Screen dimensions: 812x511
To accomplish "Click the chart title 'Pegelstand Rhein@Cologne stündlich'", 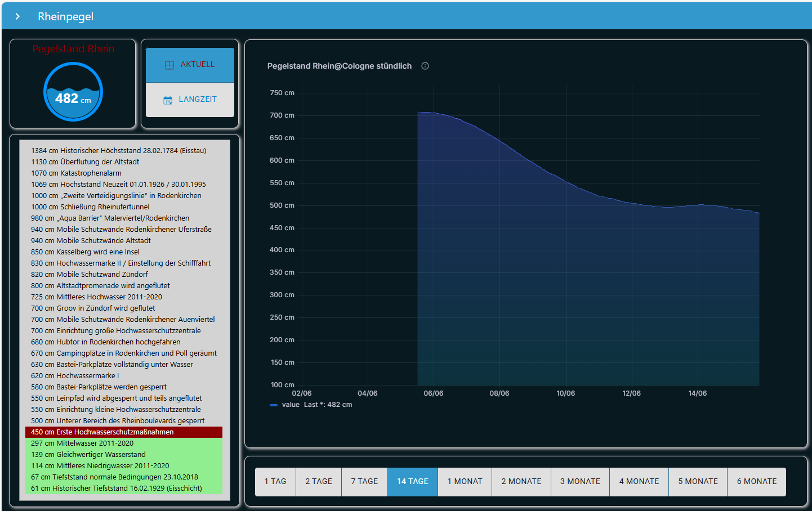I will point(339,66).
